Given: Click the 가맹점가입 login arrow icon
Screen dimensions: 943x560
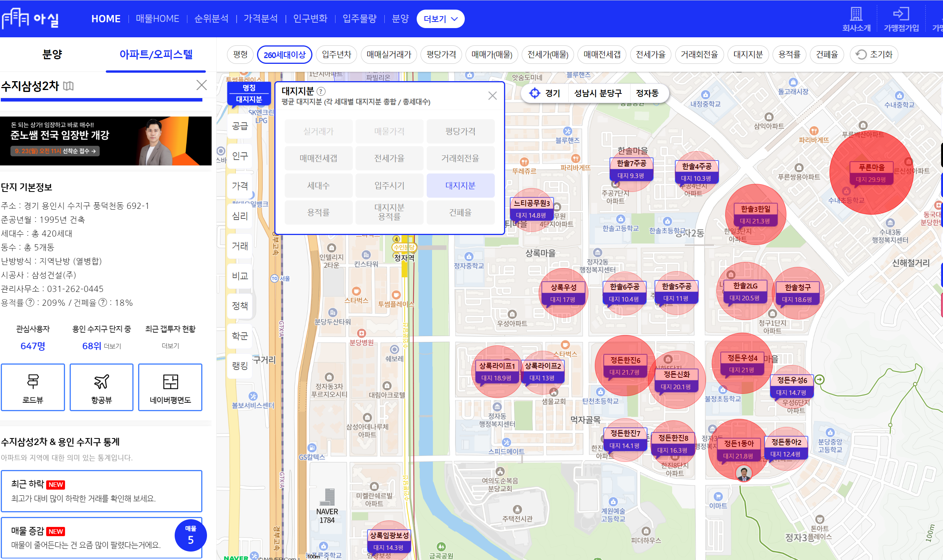Looking at the screenshot, I should (901, 15).
